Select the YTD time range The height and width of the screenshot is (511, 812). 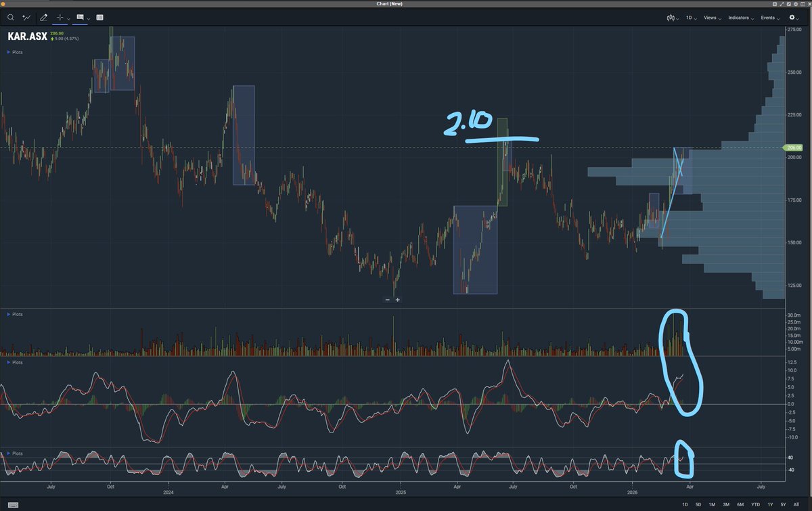click(754, 505)
